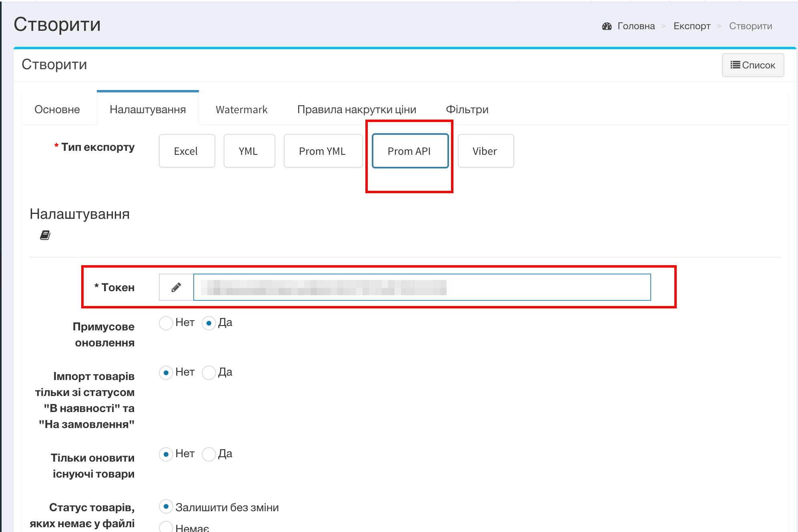
Task: Open the Фільтри tab
Action: (x=467, y=110)
